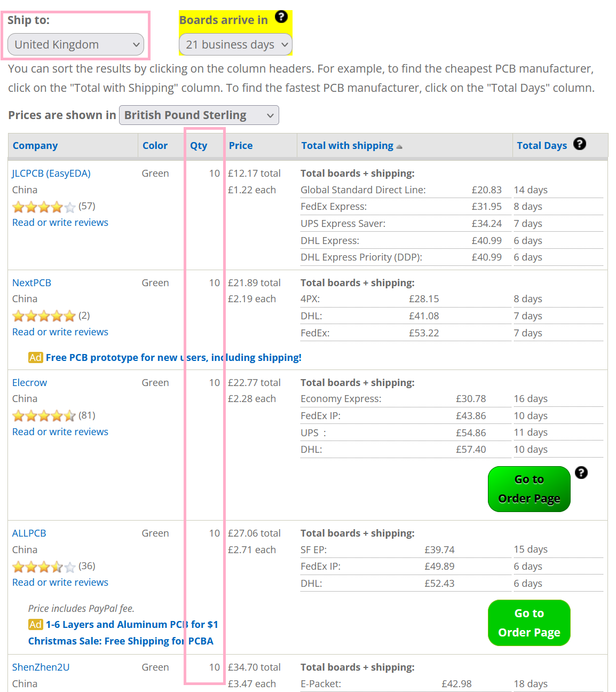This screenshot has width=616, height=692.
Task: Click JLCPCB price £12.17 total
Action: 254,174
